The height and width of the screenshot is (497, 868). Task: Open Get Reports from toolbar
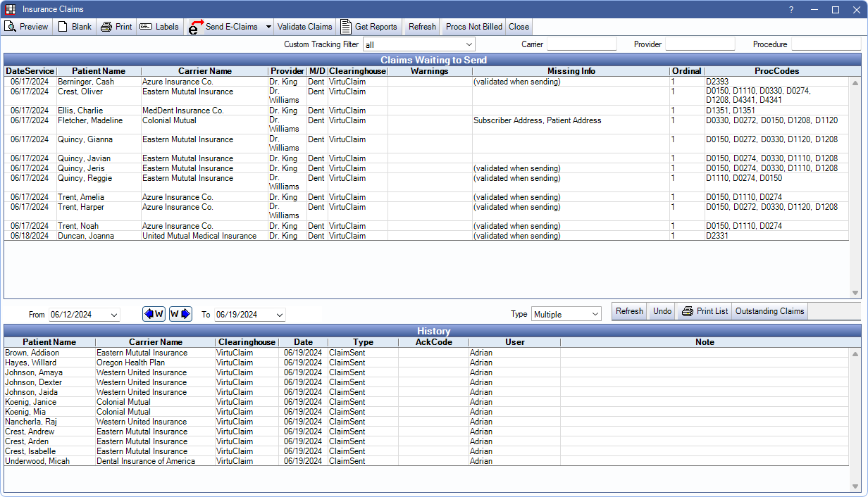coord(346,27)
